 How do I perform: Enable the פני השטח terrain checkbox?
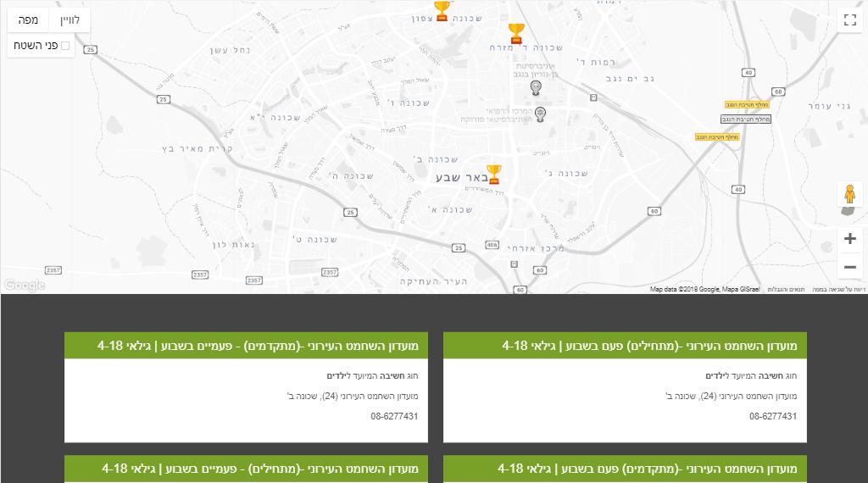coord(65,45)
